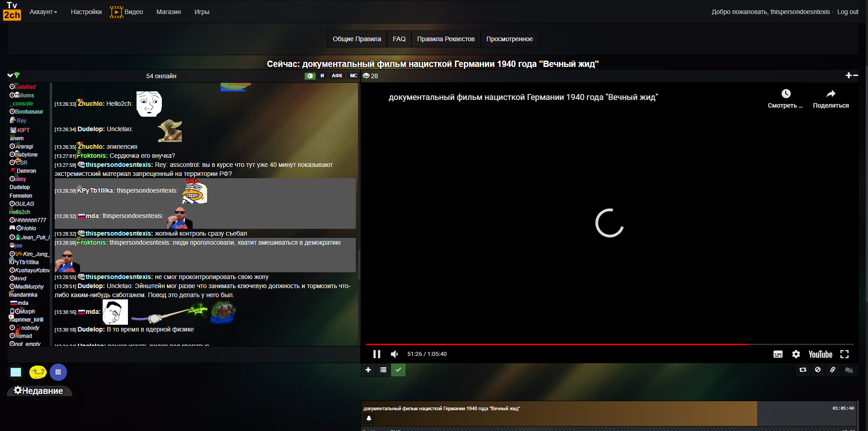Open the yellow smiley emote picker
This screenshot has height=431, width=868.
(x=38, y=372)
